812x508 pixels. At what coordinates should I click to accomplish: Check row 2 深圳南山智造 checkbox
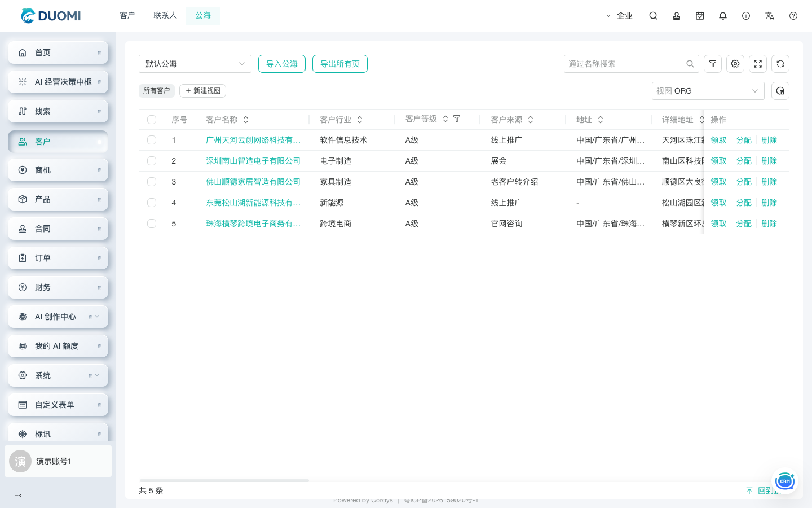(152, 161)
